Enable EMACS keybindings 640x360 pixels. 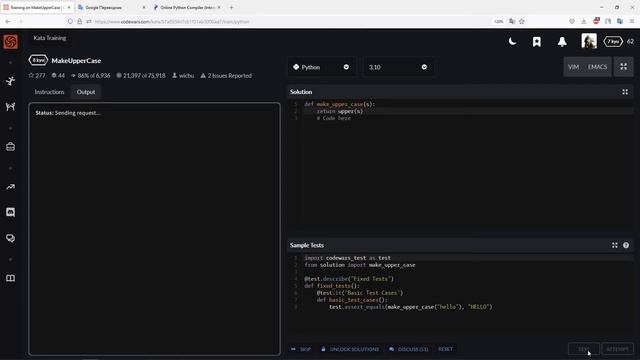(x=597, y=67)
